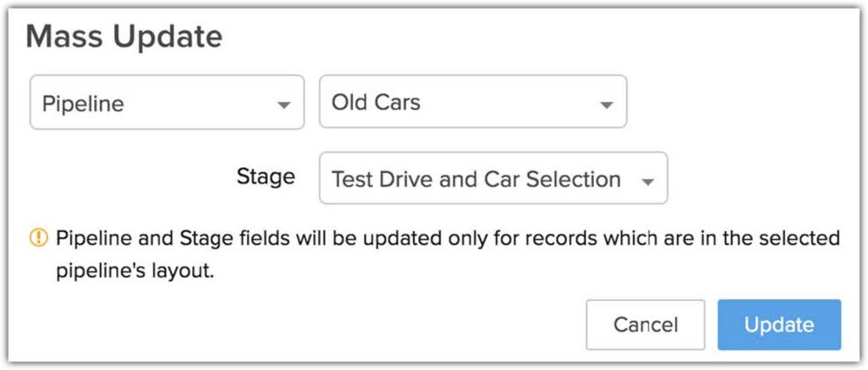Click the first line of the warning message
The width and height of the screenshot is (868, 370).
pos(447,238)
